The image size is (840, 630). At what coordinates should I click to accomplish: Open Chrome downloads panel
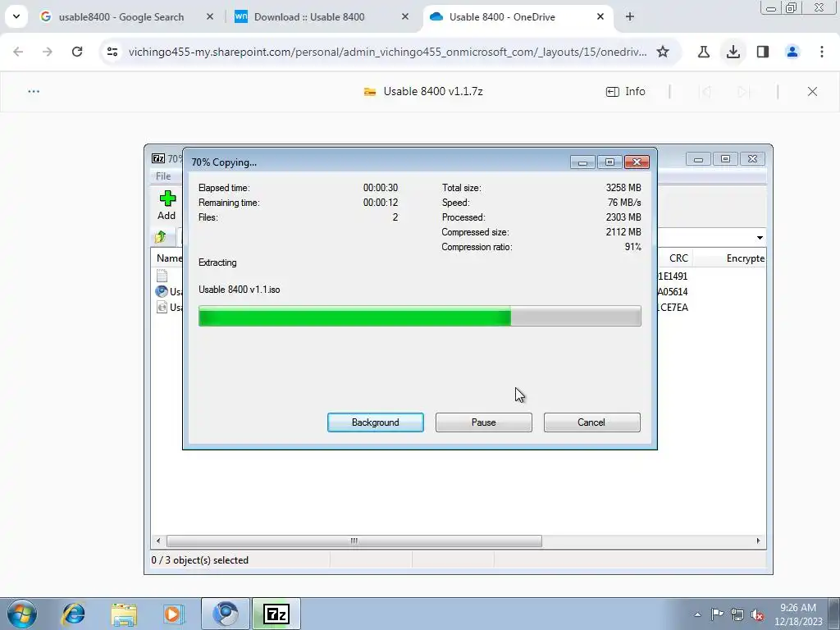point(733,52)
